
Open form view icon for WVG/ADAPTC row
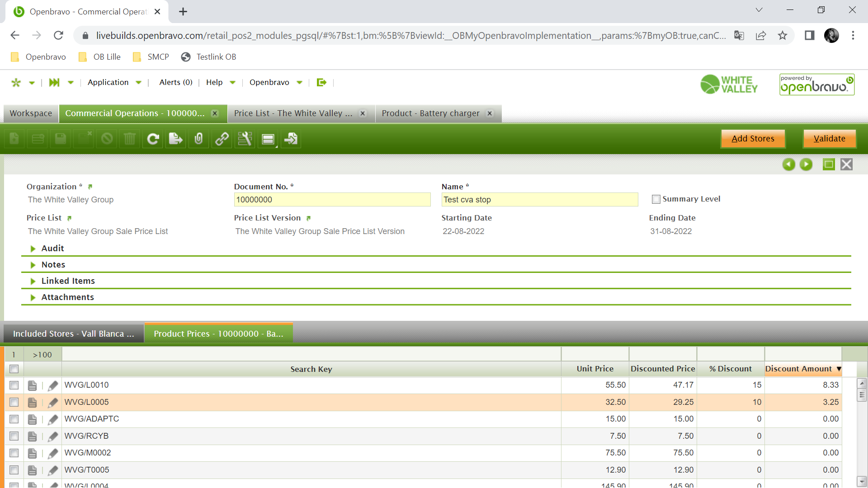32,419
